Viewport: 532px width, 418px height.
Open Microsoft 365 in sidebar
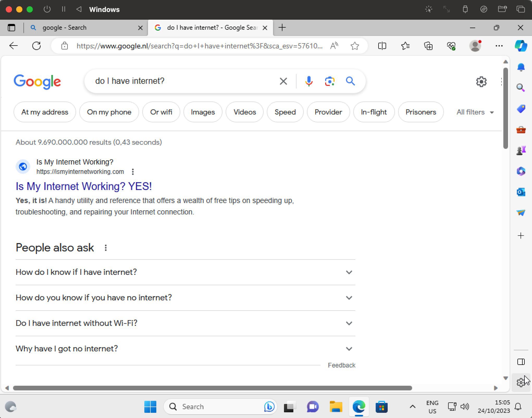coord(521,171)
